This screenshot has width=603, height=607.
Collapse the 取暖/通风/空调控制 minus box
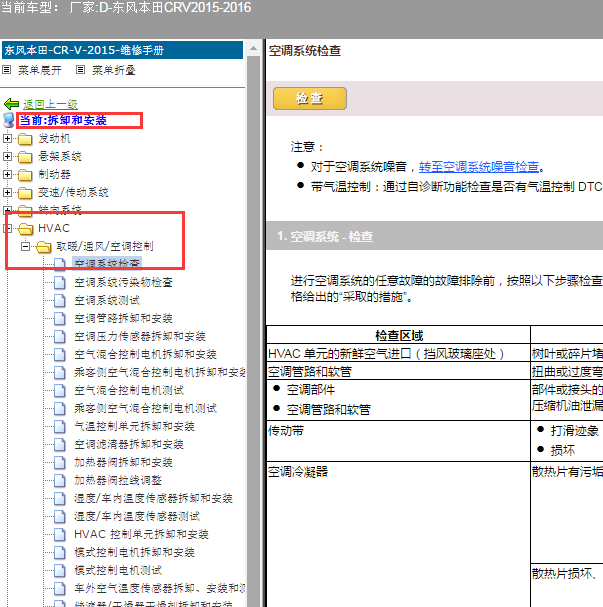[x=25, y=246]
